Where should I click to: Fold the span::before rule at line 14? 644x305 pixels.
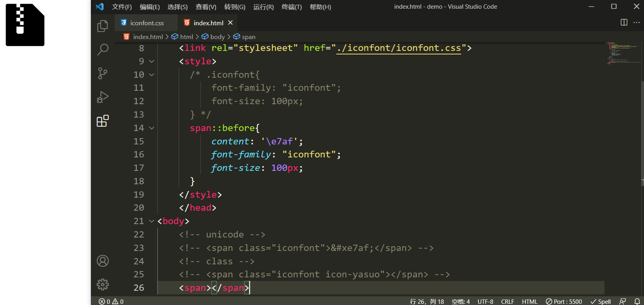point(152,128)
